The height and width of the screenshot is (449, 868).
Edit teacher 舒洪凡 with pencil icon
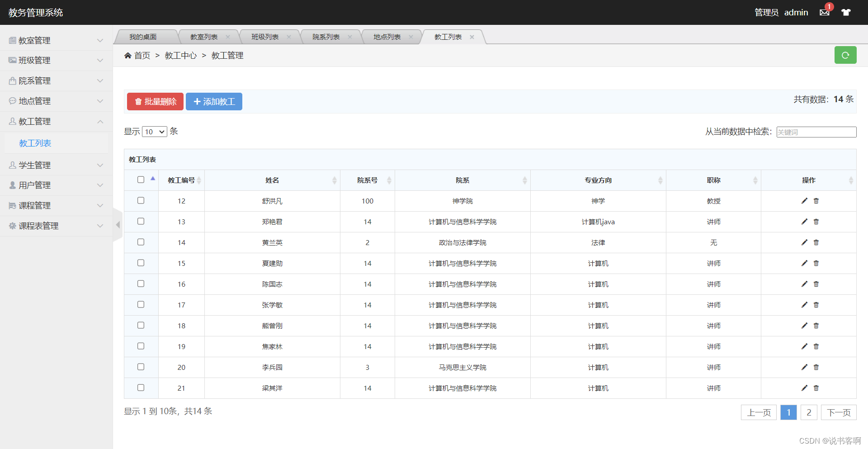804,201
